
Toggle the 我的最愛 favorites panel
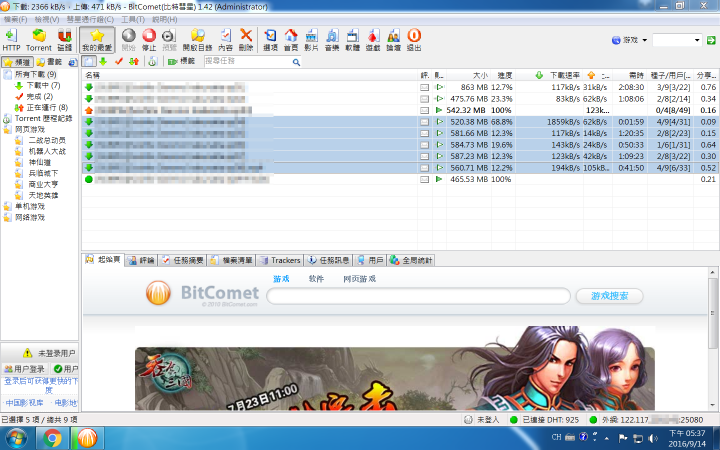click(97, 40)
